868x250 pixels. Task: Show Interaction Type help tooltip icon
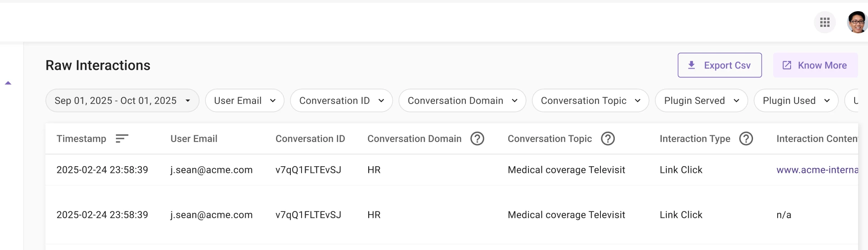[746, 138]
